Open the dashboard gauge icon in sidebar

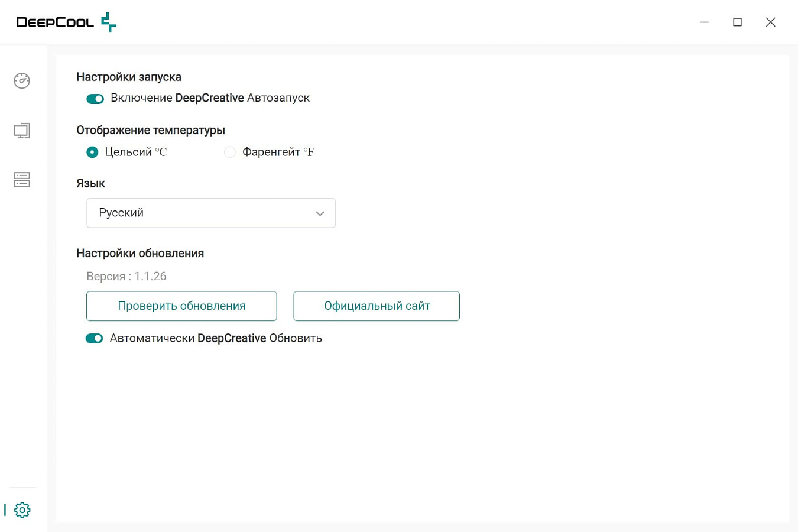pos(22,80)
